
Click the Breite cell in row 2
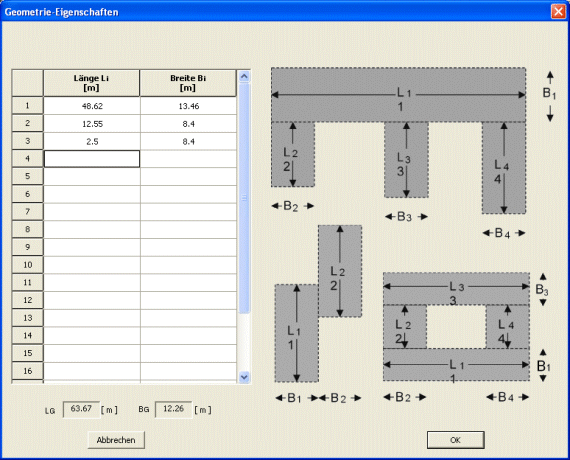tap(188, 124)
